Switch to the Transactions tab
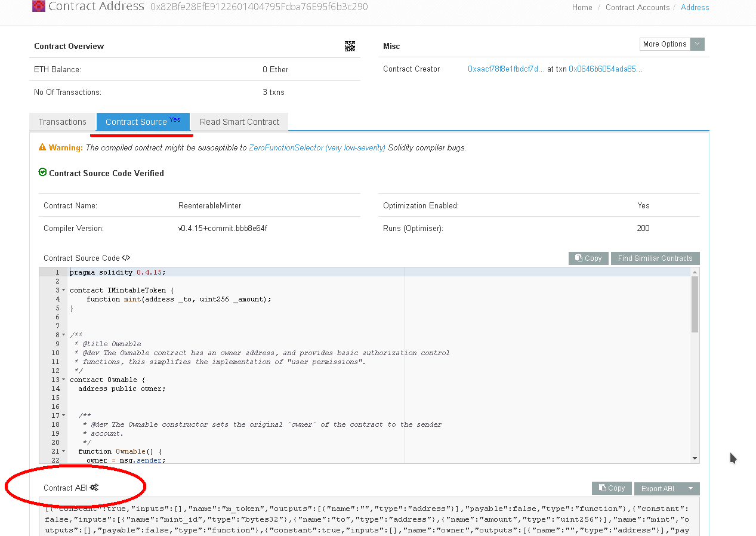The width and height of the screenshot is (756, 536). click(63, 121)
